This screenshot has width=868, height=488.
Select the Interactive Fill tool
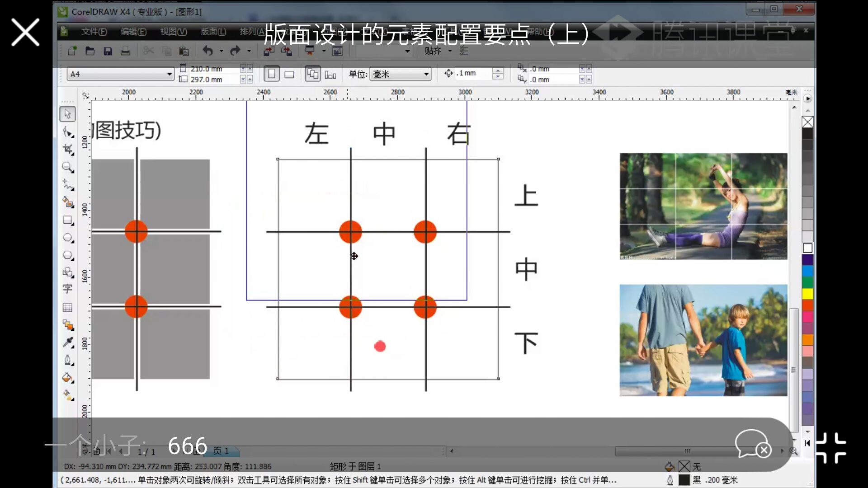tap(68, 395)
